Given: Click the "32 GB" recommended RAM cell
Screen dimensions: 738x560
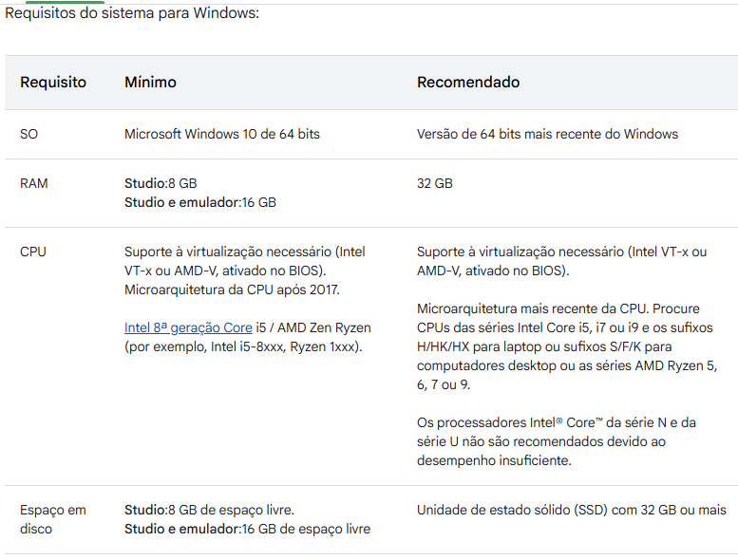Looking at the screenshot, I should click(x=435, y=183).
